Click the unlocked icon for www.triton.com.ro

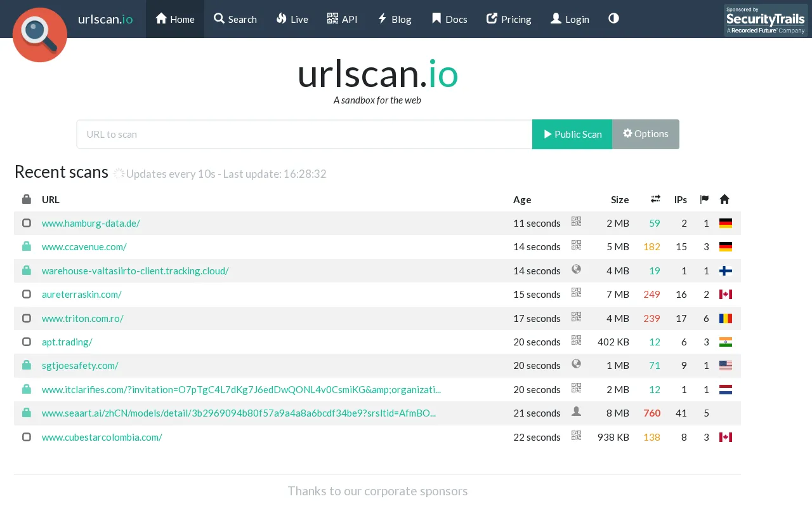(27, 318)
